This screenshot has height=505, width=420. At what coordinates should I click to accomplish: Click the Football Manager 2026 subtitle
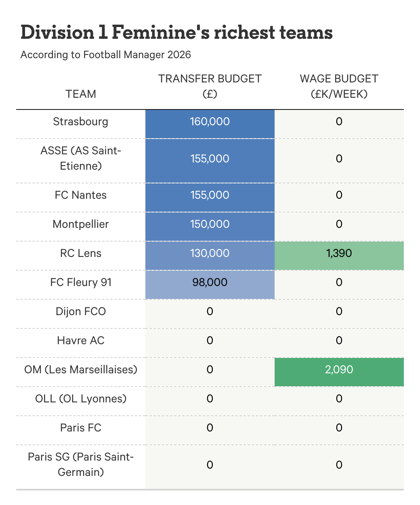pyautogui.click(x=106, y=55)
